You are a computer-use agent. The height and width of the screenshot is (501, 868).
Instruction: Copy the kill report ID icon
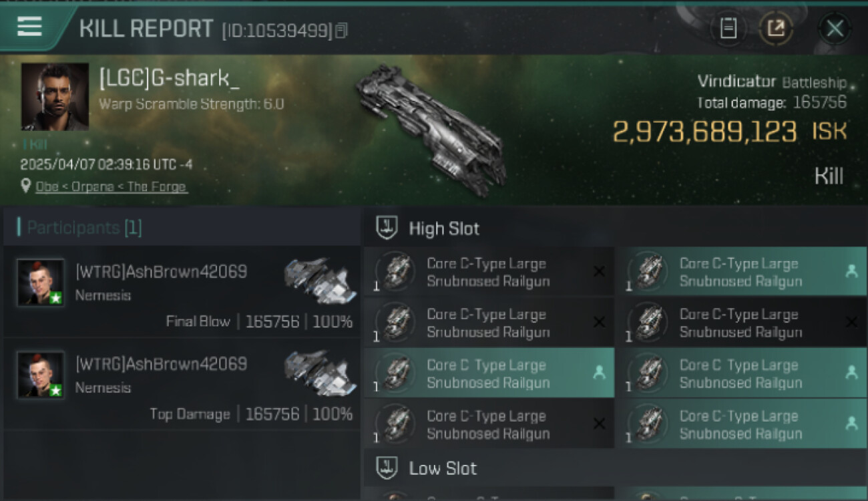(341, 30)
